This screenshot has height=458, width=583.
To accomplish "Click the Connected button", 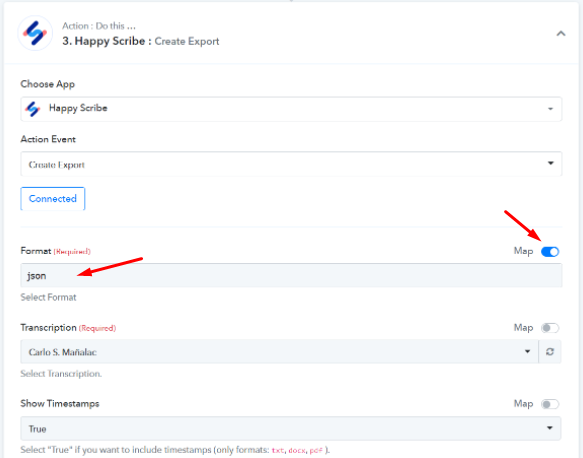I will pyautogui.click(x=53, y=199).
